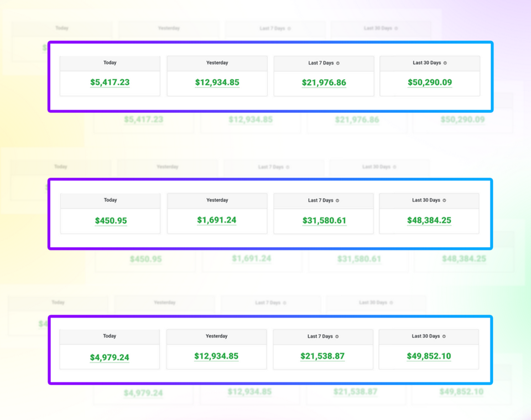The height and width of the screenshot is (420, 531).
Task: Click the chevron icon beside Last 7 Days in middle panel
Action: (x=339, y=200)
